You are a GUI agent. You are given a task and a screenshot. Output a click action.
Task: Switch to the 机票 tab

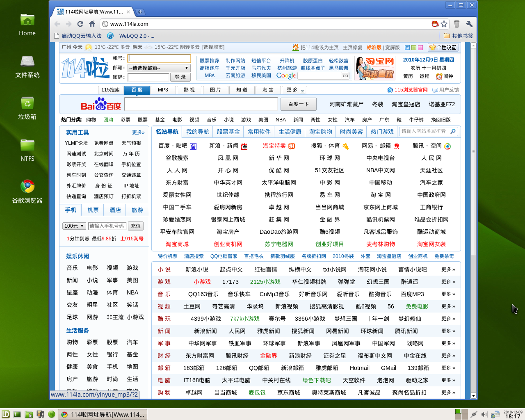93,210
